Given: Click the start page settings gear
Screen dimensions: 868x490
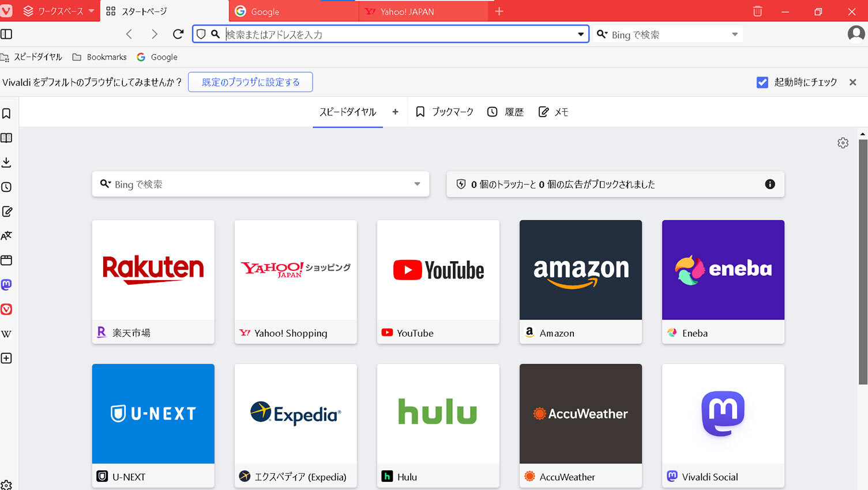Looking at the screenshot, I should tap(843, 143).
